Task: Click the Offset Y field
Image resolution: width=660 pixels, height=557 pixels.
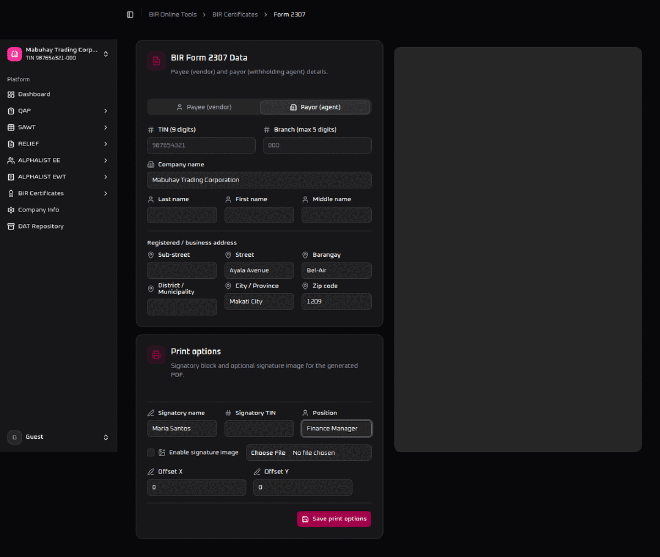Action: (x=303, y=487)
